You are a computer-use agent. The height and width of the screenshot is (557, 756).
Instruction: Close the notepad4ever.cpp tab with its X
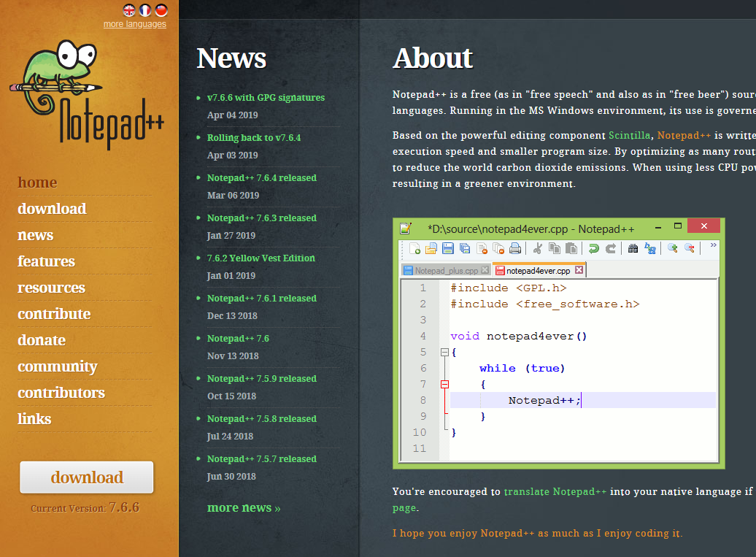(x=579, y=270)
